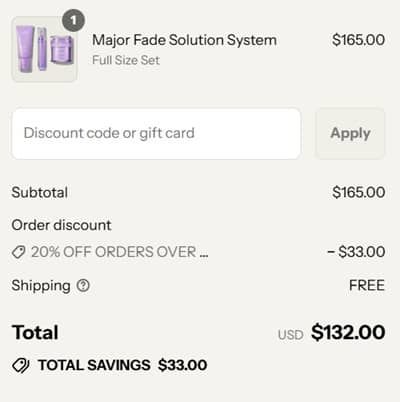The width and height of the screenshot is (400, 402).
Task: Focus the Discount code or gift card field
Action: (x=156, y=133)
